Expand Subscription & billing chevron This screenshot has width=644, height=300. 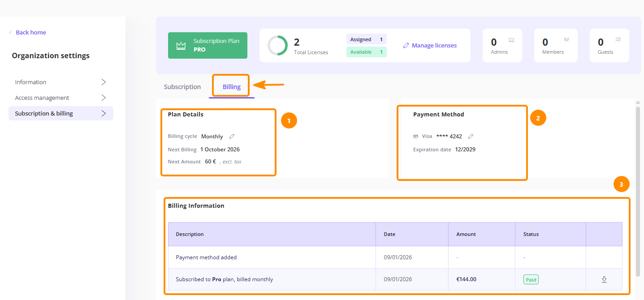[x=104, y=113]
